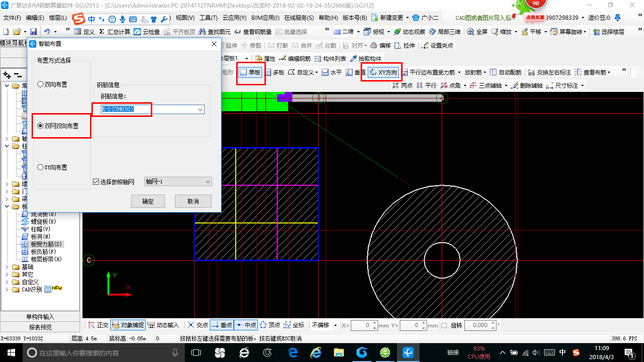The height and width of the screenshot is (362, 644).
Task: Open 汇总计算 summary calculation
Action: [x=114, y=32]
